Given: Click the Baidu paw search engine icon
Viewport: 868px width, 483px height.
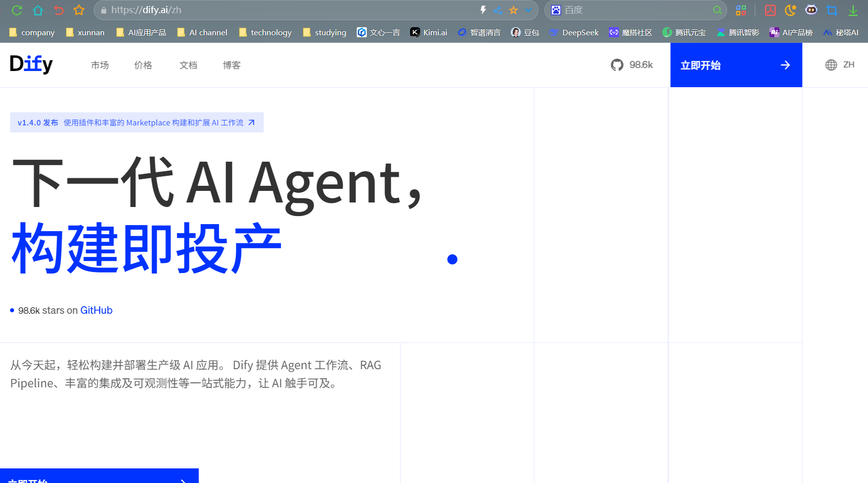Looking at the screenshot, I should pyautogui.click(x=556, y=10).
